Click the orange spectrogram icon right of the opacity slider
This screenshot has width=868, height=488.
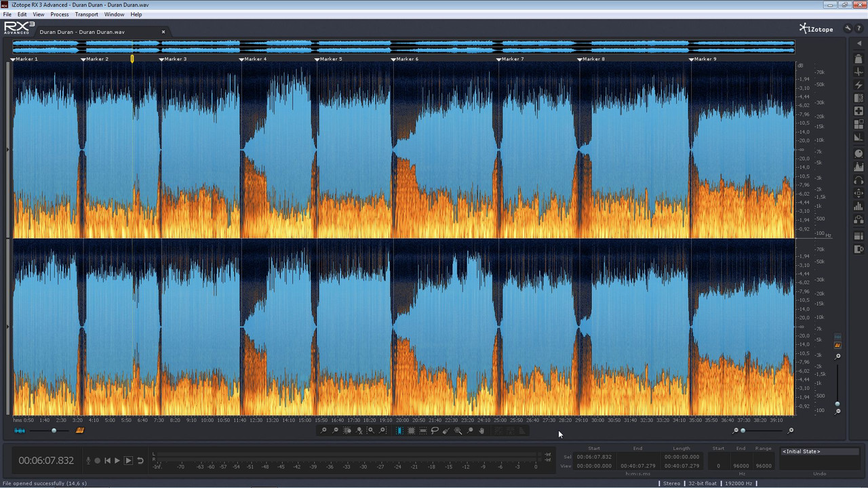[80, 430]
